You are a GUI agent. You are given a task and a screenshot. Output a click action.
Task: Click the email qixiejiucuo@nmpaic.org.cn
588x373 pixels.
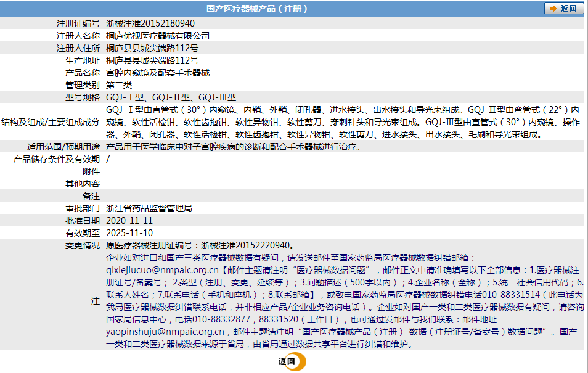(x=162, y=270)
